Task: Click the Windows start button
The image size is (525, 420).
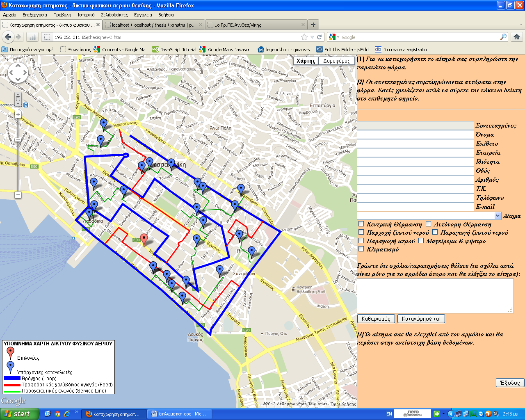Action: 20,414
